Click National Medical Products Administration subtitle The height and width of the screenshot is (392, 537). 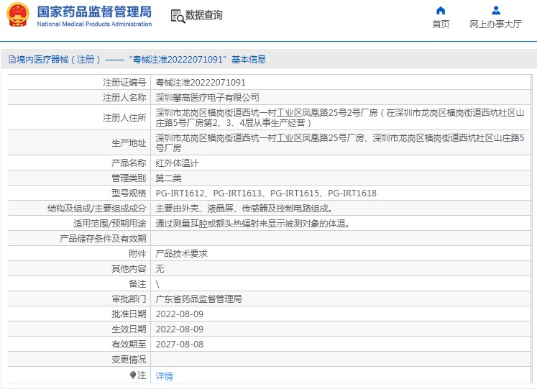click(94, 24)
